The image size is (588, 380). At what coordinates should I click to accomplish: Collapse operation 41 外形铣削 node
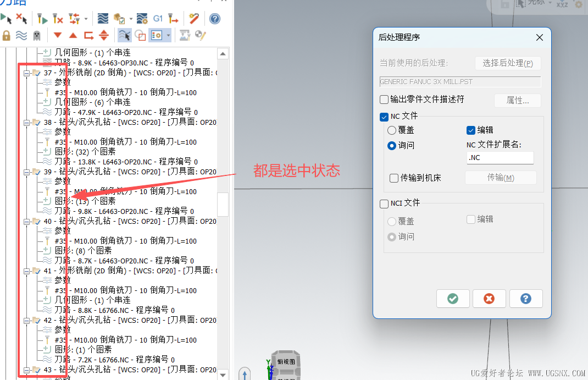point(26,271)
